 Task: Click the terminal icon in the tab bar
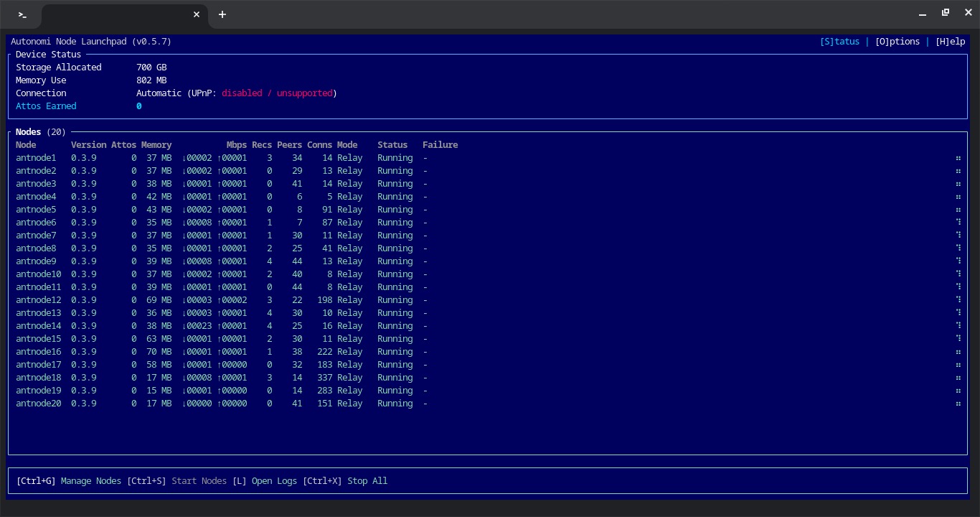[x=23, y=14]
